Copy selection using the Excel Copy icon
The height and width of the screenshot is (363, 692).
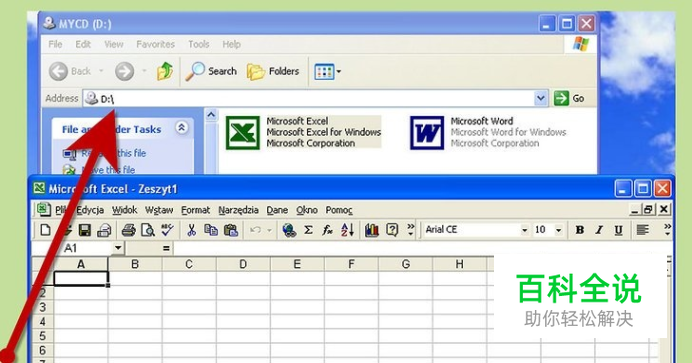click(211, 230)
